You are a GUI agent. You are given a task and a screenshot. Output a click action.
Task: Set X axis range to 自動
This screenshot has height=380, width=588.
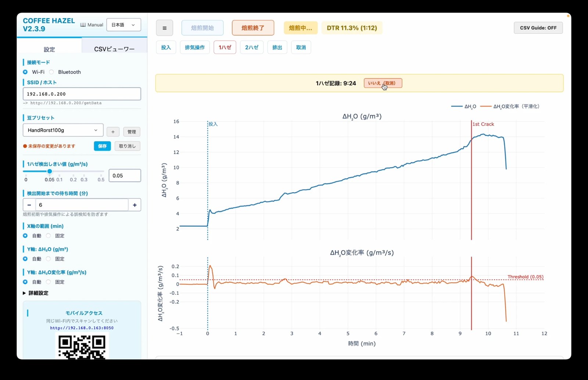25,236
